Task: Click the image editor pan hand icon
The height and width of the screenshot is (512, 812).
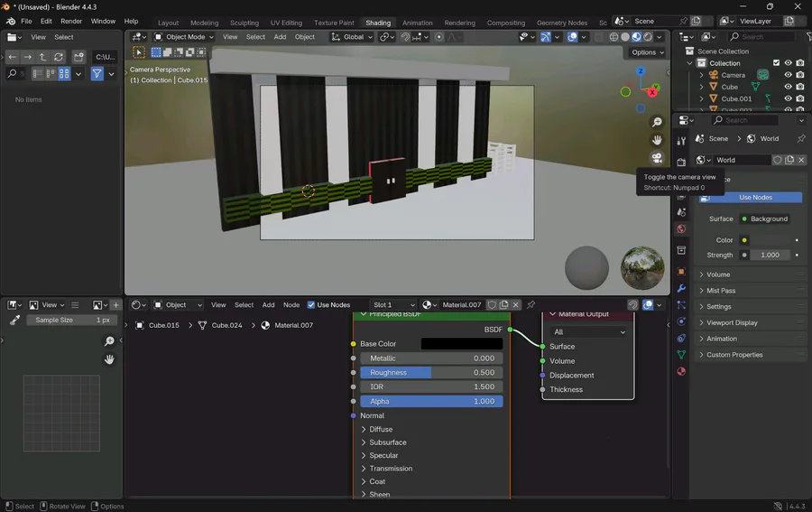Action: [x=109, y=359]
